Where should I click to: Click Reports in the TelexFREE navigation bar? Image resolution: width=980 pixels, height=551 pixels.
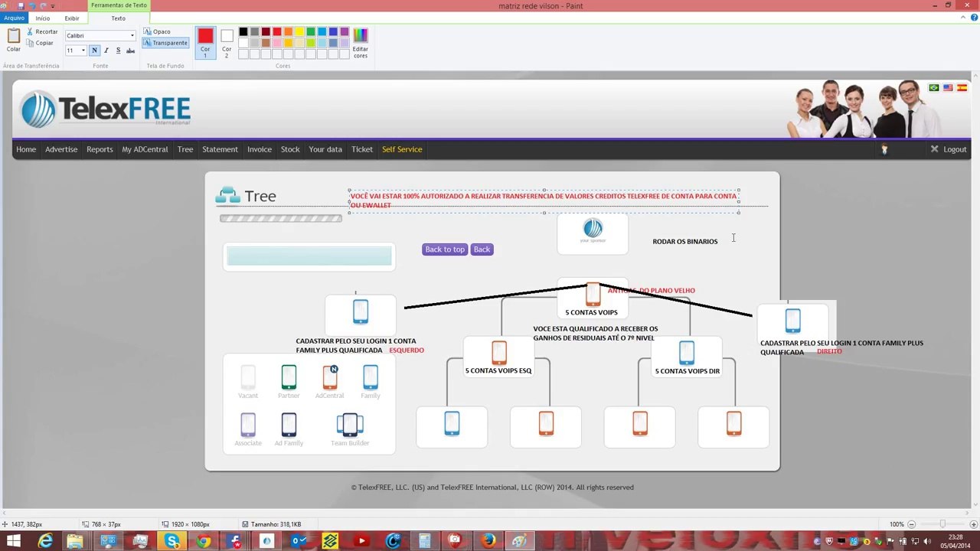100,149
